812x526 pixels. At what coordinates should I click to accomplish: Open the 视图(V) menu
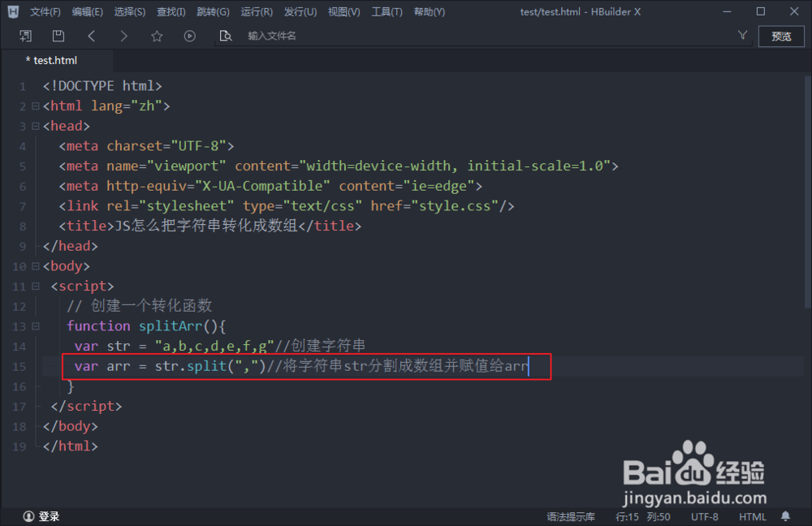[343, 11]
